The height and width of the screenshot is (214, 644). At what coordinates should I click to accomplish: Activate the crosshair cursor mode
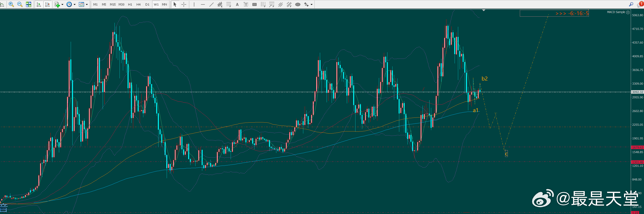coord(184,4)
